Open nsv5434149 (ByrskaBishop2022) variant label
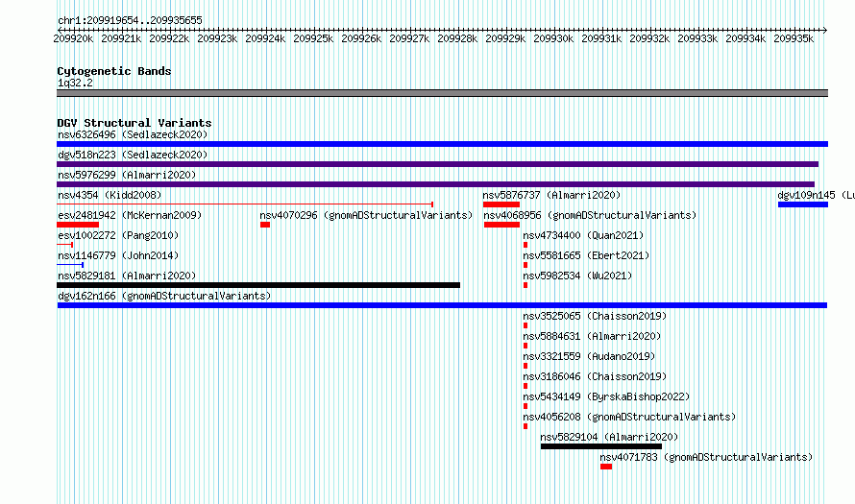This screenshot has width=855, height=504. click(606, 396)
